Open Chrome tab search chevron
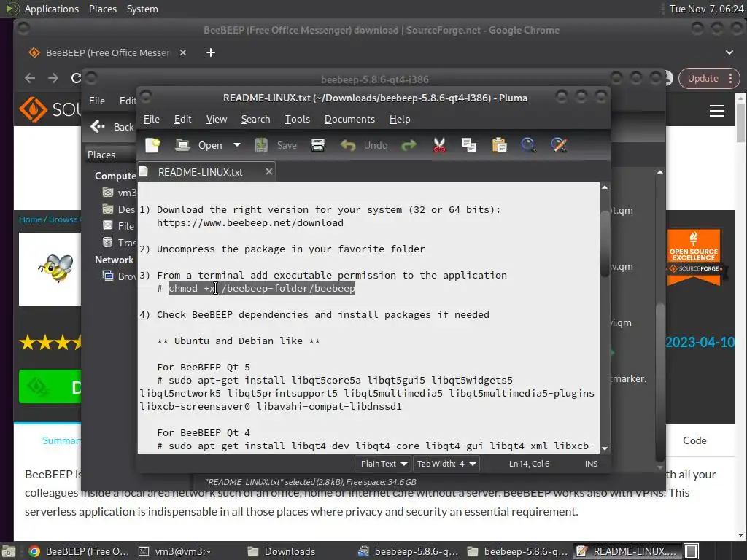The width and height of the screenshot is (747, 560). [729, 52]
